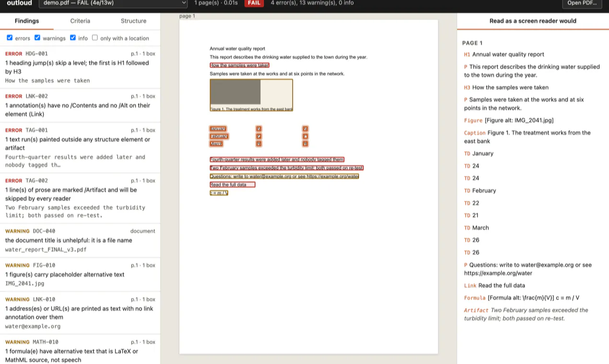The image size is (609, 364).
Task: Click the 'TD February' reader line
Action: coord(480,190)
